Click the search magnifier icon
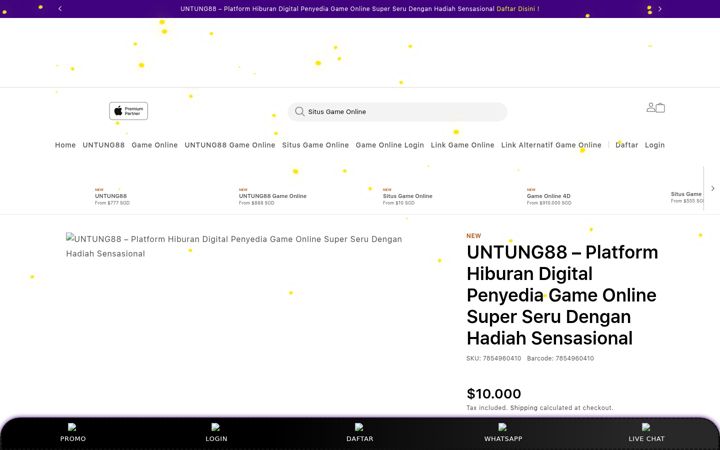The height and width of the screenshot is (450, 720). [x=299, y=112]
